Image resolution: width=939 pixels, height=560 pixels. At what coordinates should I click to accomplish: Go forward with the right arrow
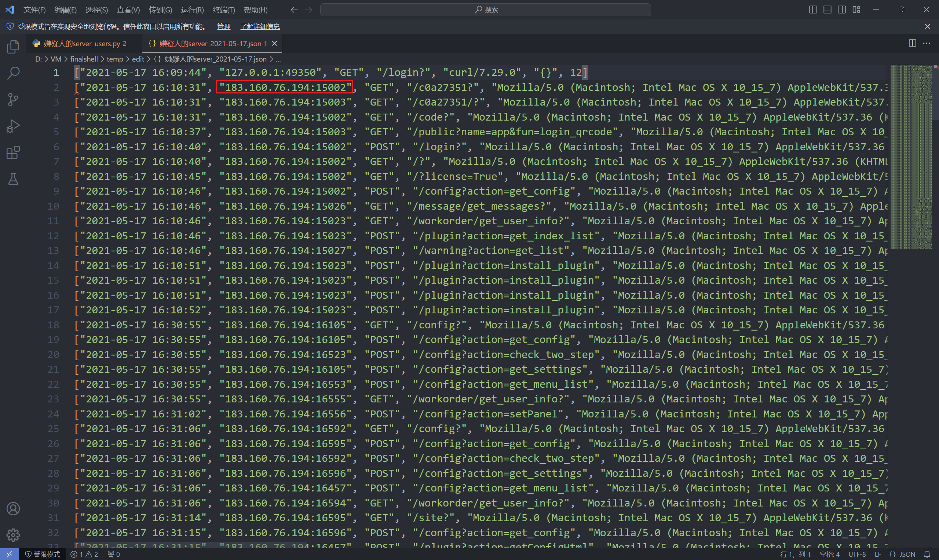[x=308, y=10]
